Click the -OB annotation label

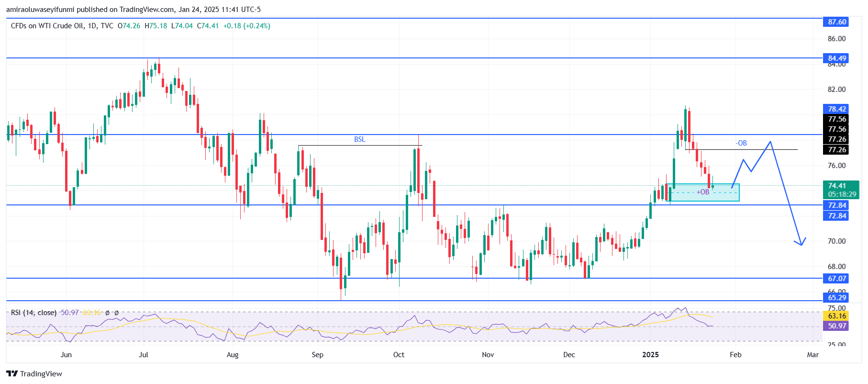741,143
